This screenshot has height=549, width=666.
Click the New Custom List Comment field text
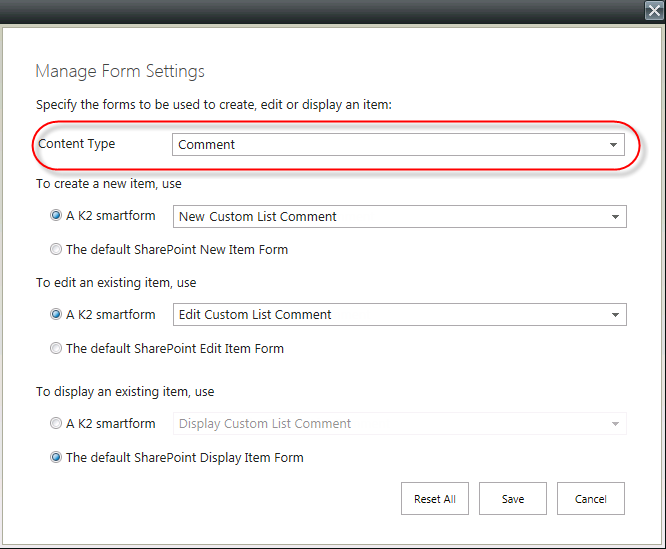coord(257,217)
